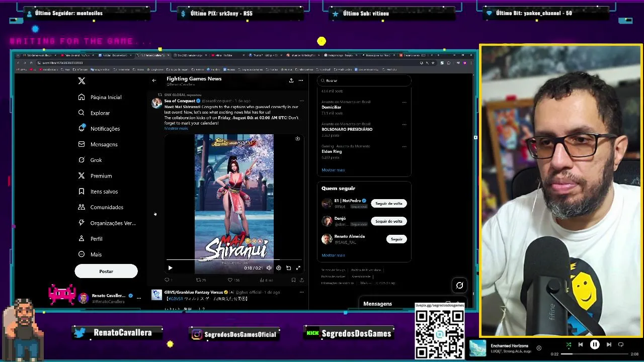Reply to the Sea of Conquest post
The height and width of the screenshot is (362, 644).
pos(168,280)
